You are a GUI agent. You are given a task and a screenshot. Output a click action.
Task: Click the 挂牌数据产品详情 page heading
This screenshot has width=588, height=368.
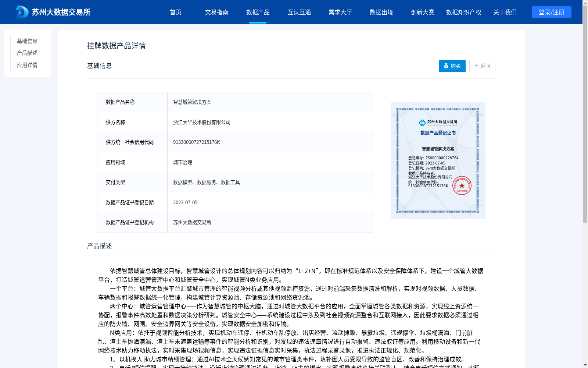[x=116, y=46]
